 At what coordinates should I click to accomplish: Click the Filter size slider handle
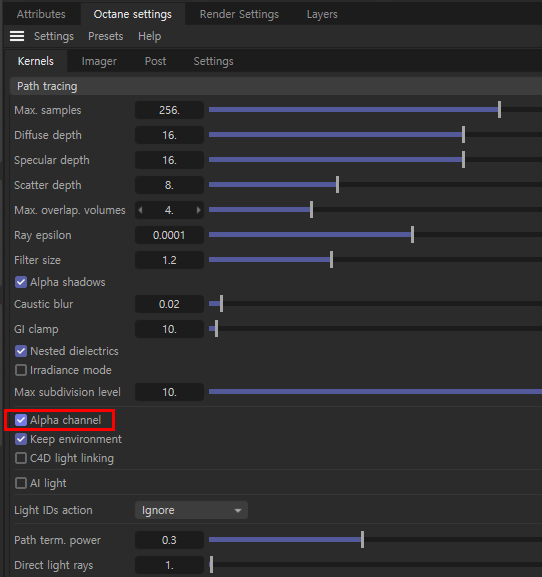pyautogui.click(x=332, y=260)
